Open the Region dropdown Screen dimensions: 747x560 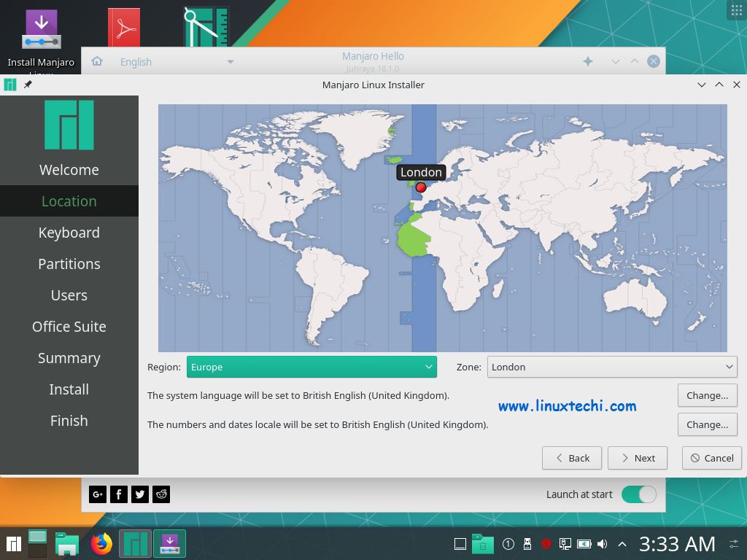click(311, 367)
